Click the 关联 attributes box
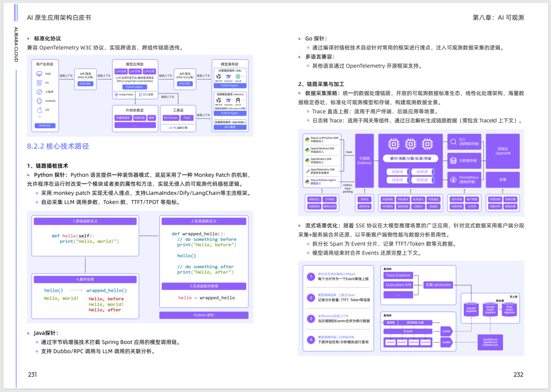This screenshot has height=392, width=551. pos(438,285)
